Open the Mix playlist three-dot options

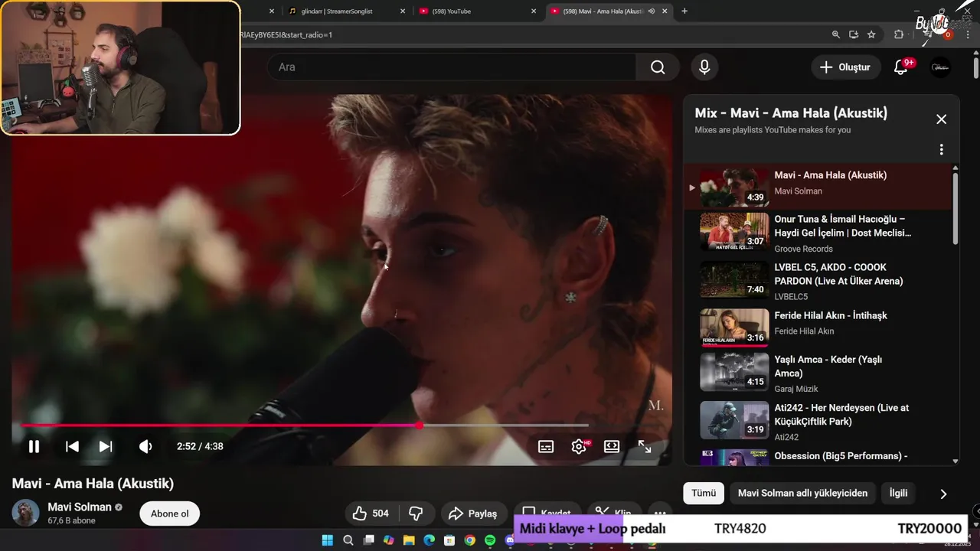(942, 150)
